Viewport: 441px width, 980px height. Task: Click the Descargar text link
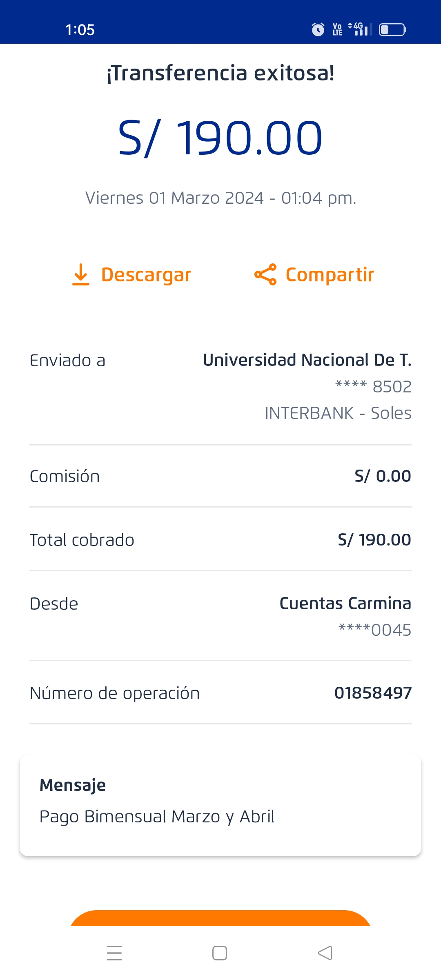coord(146,275)
